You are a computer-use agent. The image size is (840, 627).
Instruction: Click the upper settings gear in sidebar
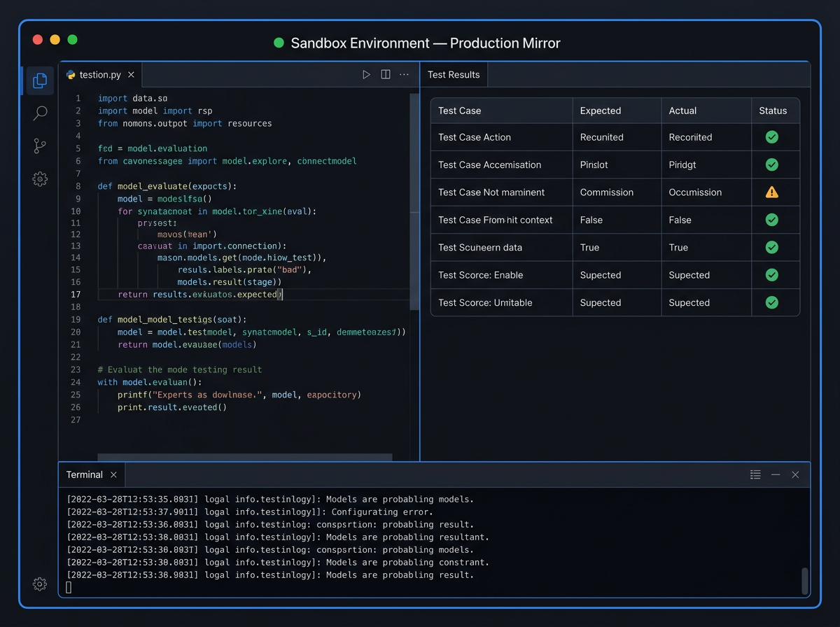pos(40,179)
